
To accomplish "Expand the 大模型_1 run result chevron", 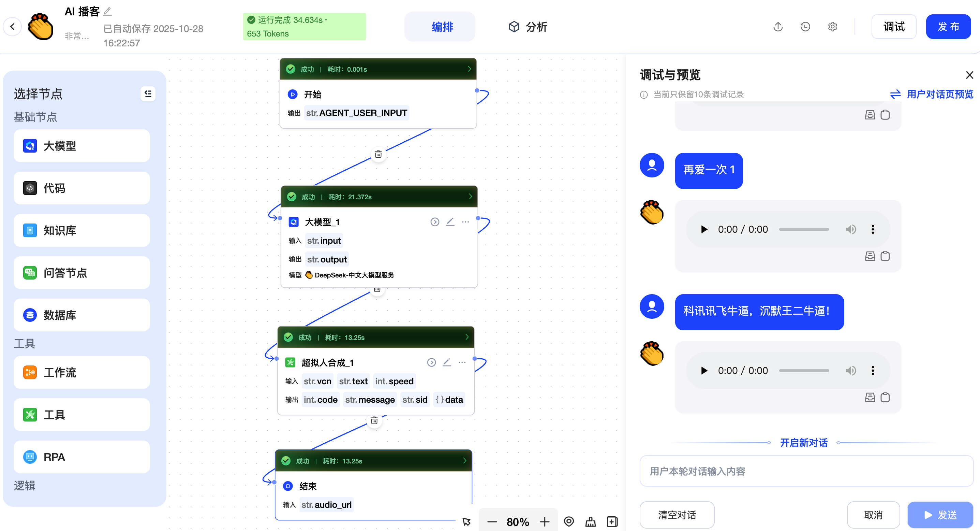I will (x=470, y=197).
